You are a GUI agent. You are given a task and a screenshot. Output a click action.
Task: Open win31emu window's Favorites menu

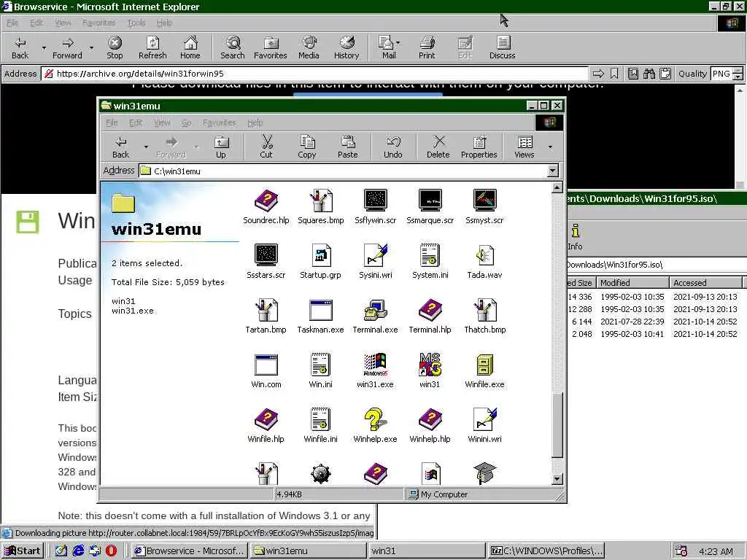(x=220, y=122)
